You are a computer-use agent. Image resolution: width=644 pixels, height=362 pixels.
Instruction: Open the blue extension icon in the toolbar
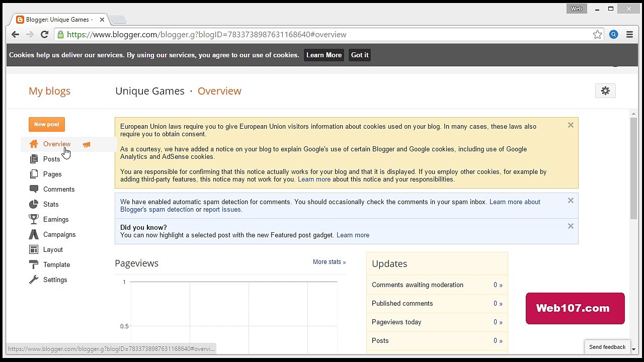[613, 35]
